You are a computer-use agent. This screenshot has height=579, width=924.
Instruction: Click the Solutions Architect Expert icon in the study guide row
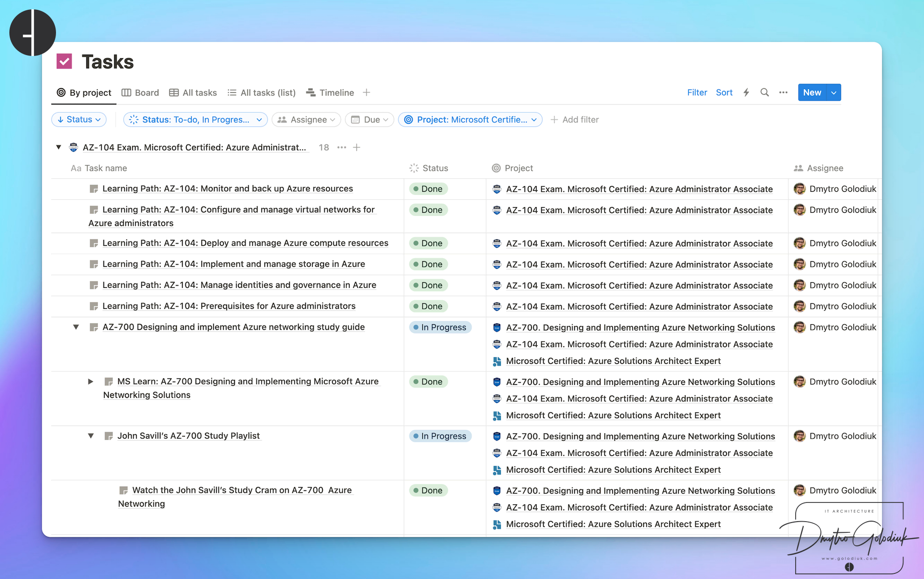(x=497, y=361)
